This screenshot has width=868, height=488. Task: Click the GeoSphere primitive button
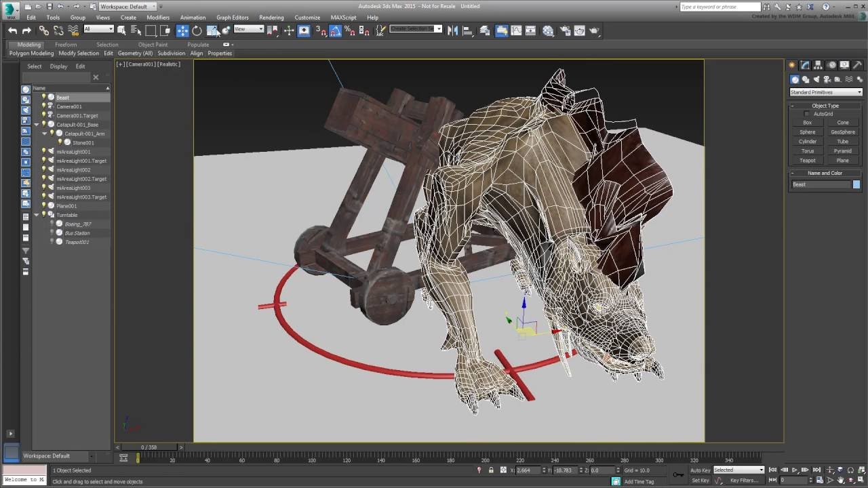843,132
